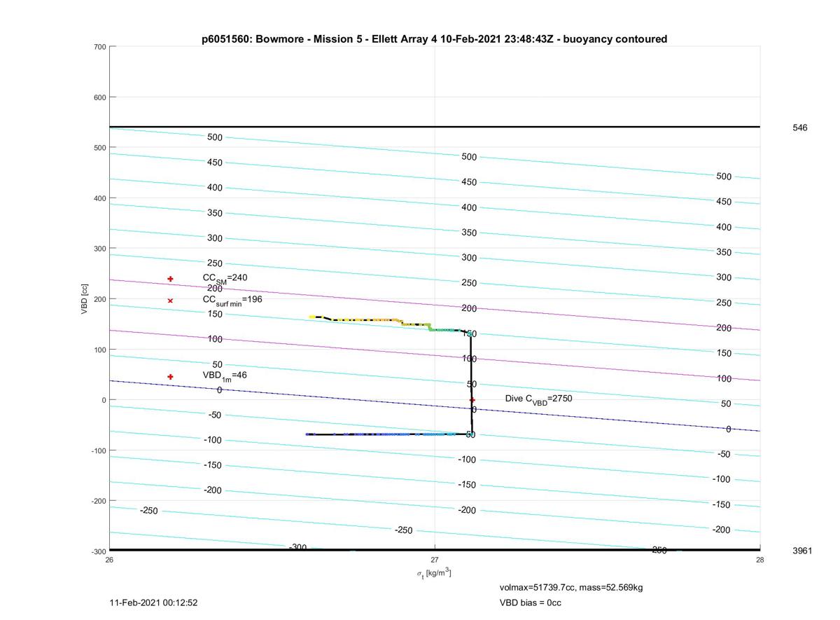The image size is (840, 620).
Task: Click the plot title starting with p6051560: Bowmore
Action: [434, 39]
